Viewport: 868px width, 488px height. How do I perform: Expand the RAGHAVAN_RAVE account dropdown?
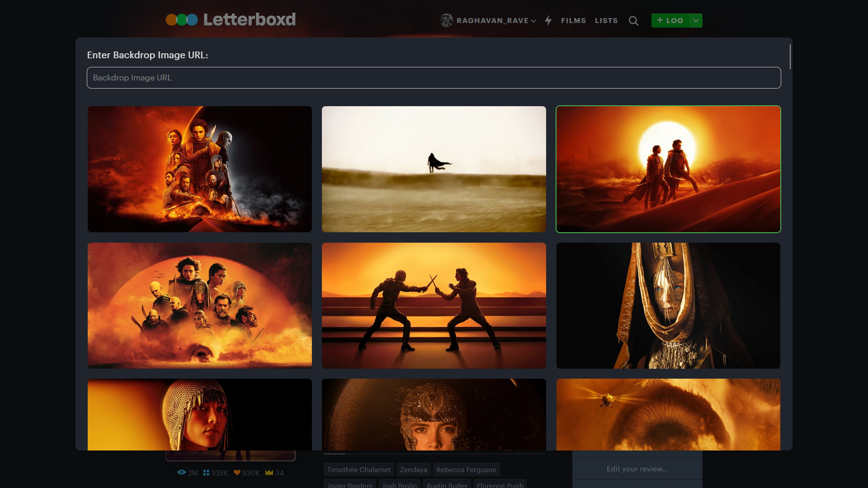(x=533, y=21)
